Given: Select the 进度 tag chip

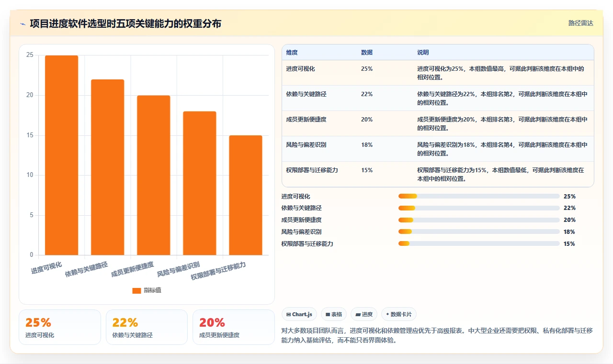Looking at the screenshot, I should pos(364,314).
